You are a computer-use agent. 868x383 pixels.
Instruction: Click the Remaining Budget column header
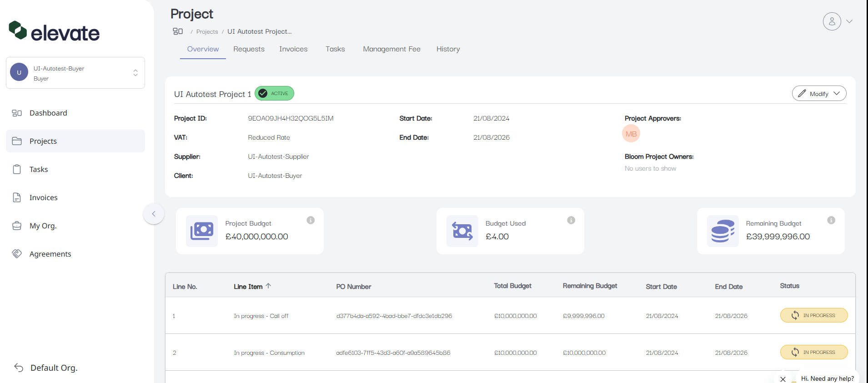(590, 286)
